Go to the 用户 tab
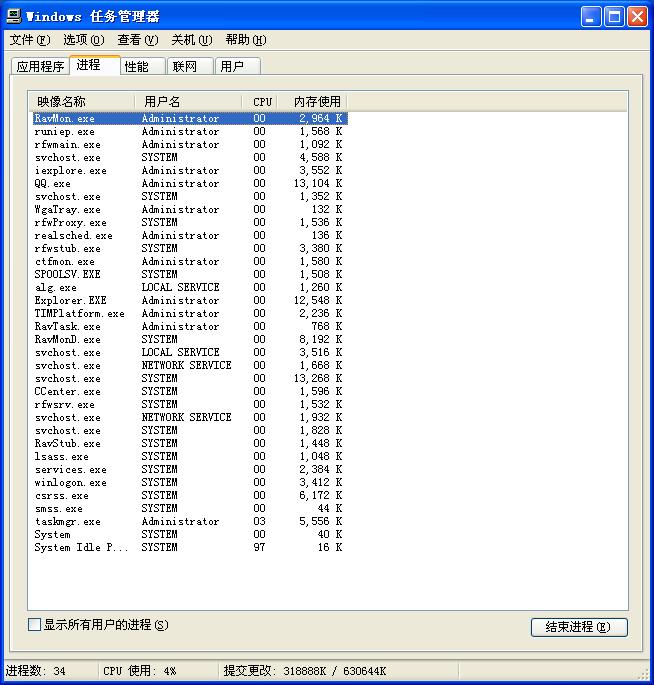The height and width of the screenshot is (685, 654). (x=238, y=66)
